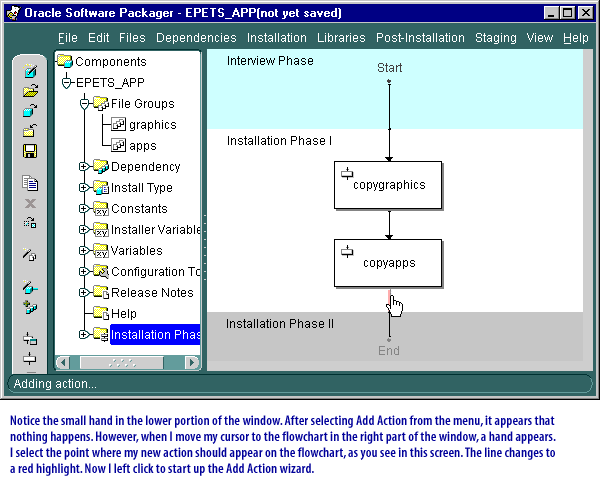
Task: Open the Help menu
Action: (x=576, y=38)
